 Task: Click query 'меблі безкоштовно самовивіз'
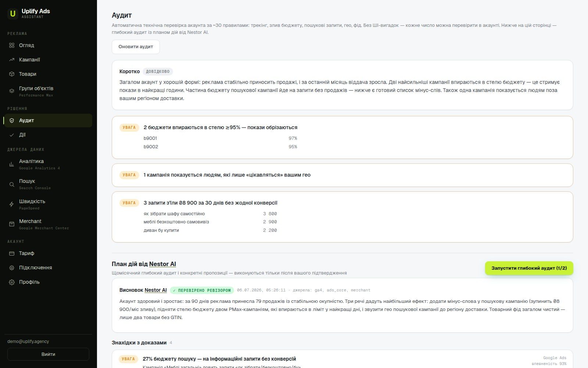tap(176, 222)
